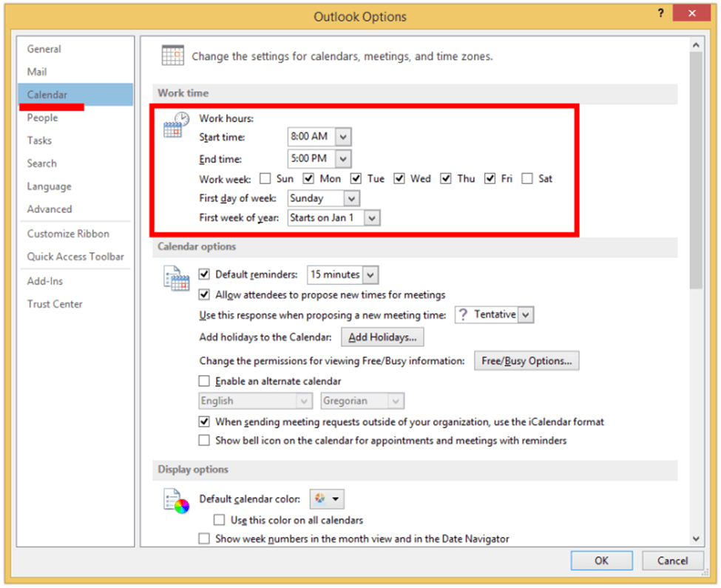Click the Add Holidays button
Screen dimensions: 721x588
tap(382, 337)
